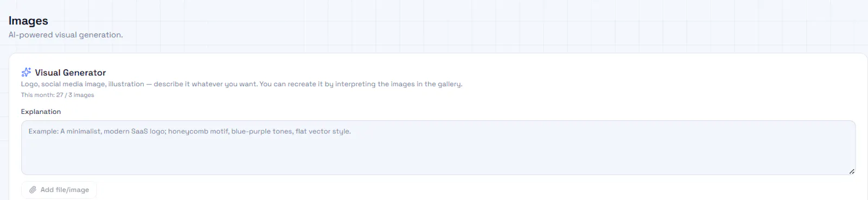The image size is (868, 200).
Task: Click the 'Logo, social media image' description text
Action: coord(242,84)
